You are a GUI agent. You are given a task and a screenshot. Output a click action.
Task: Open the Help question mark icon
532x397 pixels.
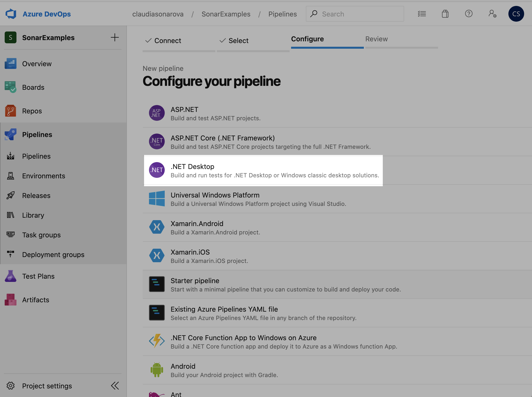click(x=469, y=14)
